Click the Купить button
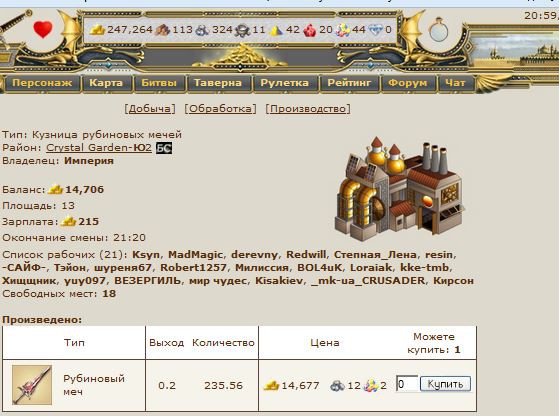Viewport: 559px width, 416px height. [445, 384]
